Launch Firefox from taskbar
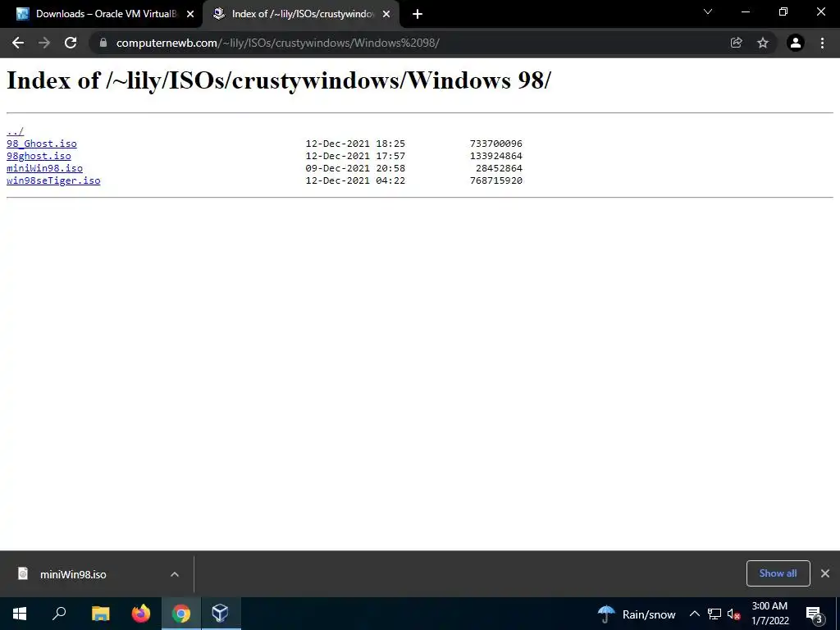Screen dimensions: 840x630 click(x=141, y=614)
